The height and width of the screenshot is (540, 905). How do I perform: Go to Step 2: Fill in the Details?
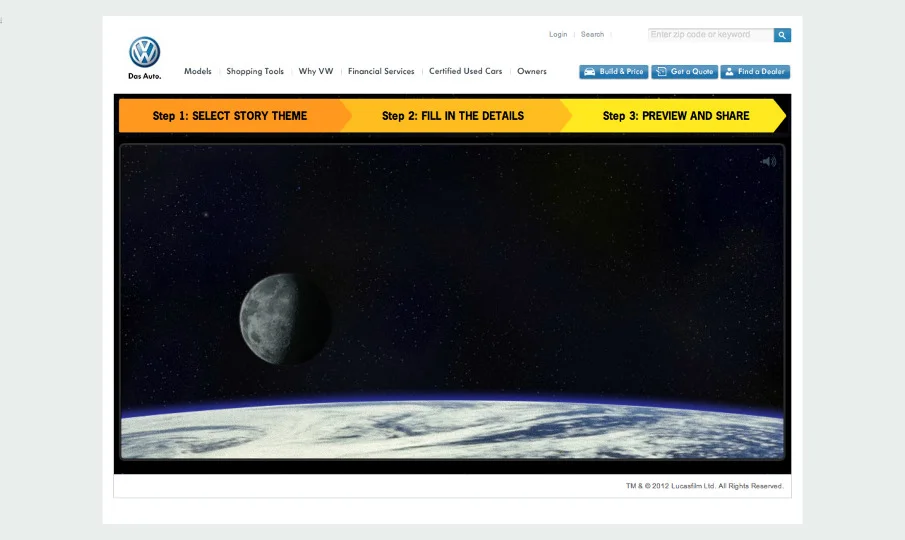[x=453, y=116]
